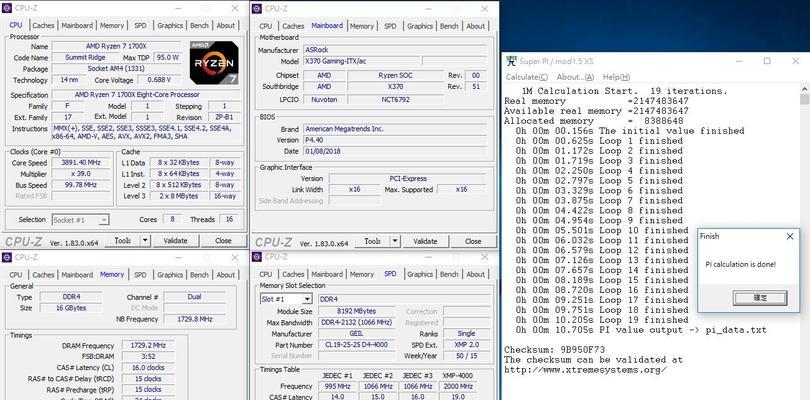Click the Max Bandwidth value DDR4-2132

click(x=356, y=322)
